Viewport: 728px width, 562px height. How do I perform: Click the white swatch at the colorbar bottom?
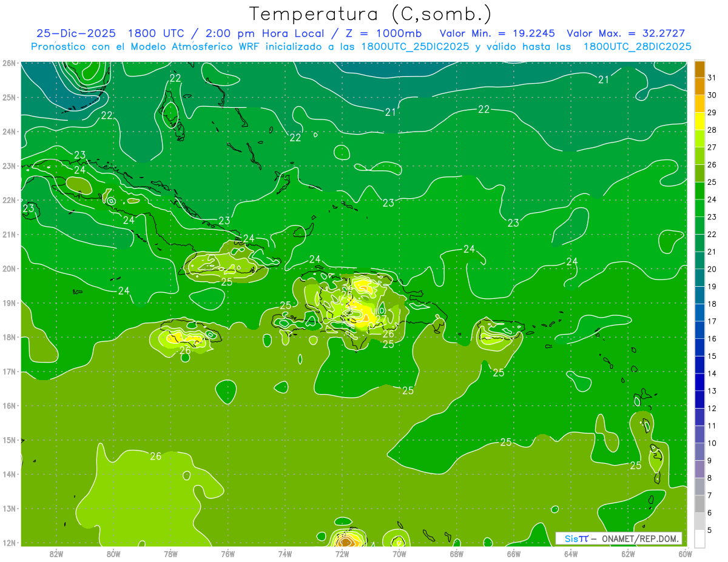699,539
